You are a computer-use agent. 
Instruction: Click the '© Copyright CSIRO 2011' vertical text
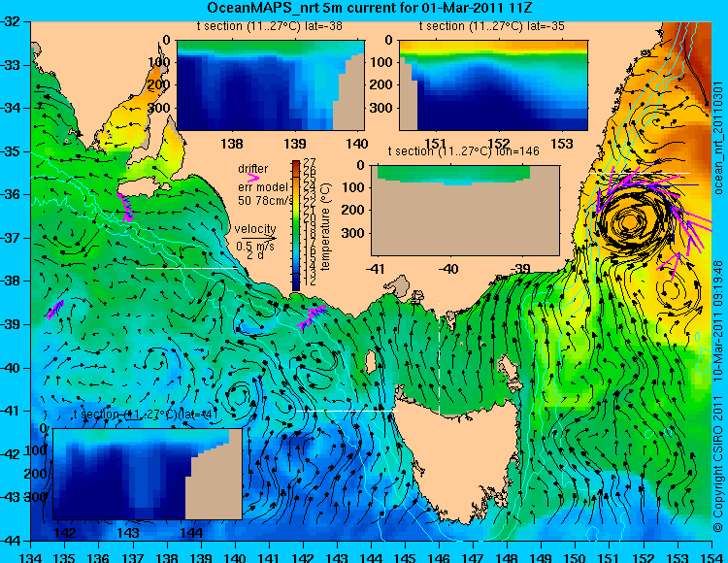(x=718, y=470)
